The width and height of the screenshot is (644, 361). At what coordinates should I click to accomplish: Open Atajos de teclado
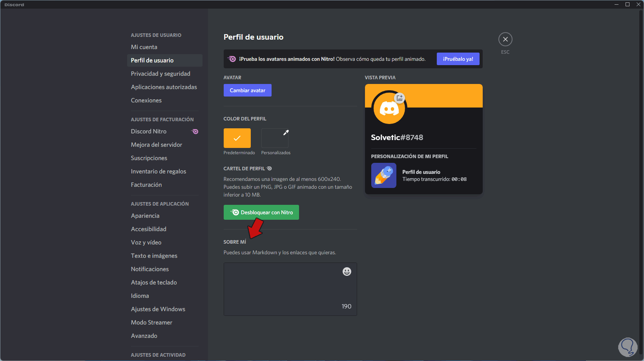tap(165, 283)
